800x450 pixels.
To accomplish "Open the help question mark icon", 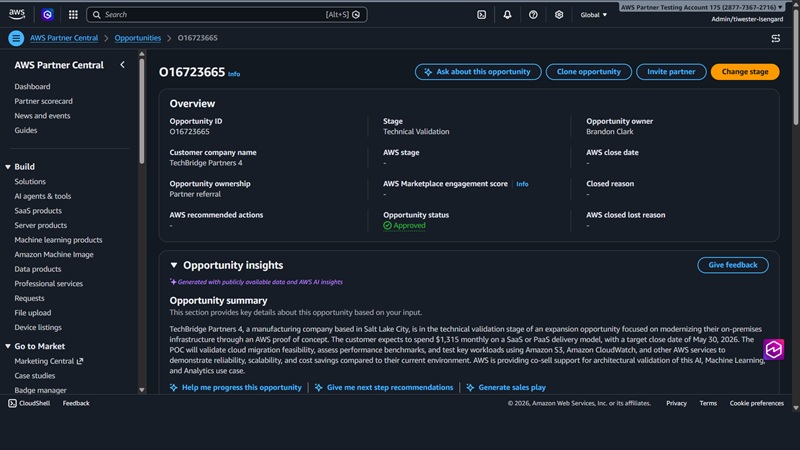I will (533, 15).
